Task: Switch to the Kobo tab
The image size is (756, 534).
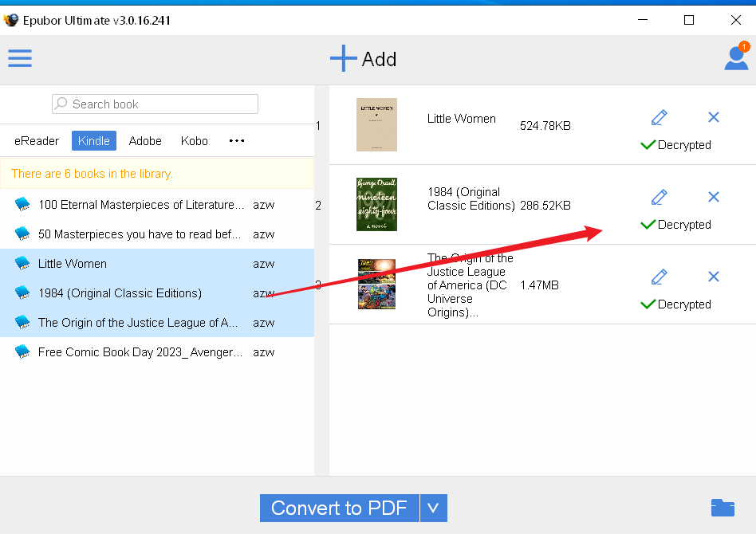Action: point(195,141)
